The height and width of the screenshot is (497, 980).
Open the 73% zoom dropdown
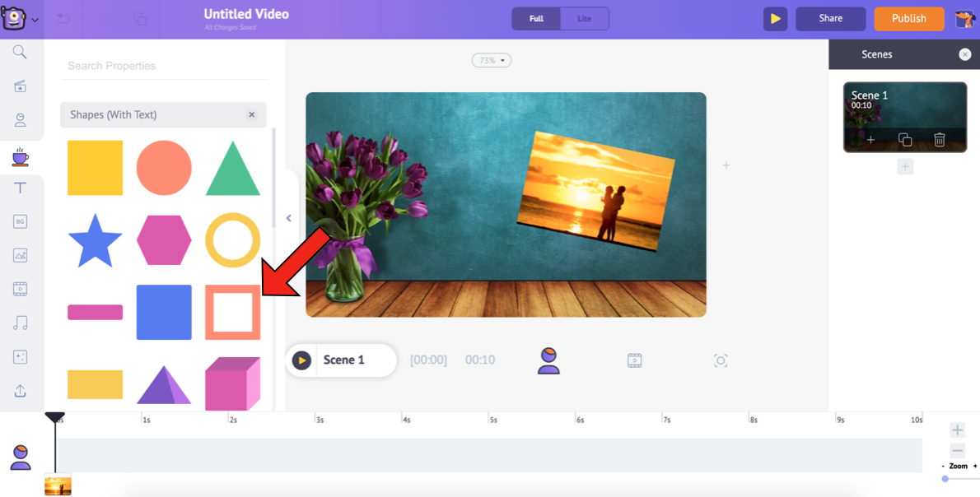492,60
